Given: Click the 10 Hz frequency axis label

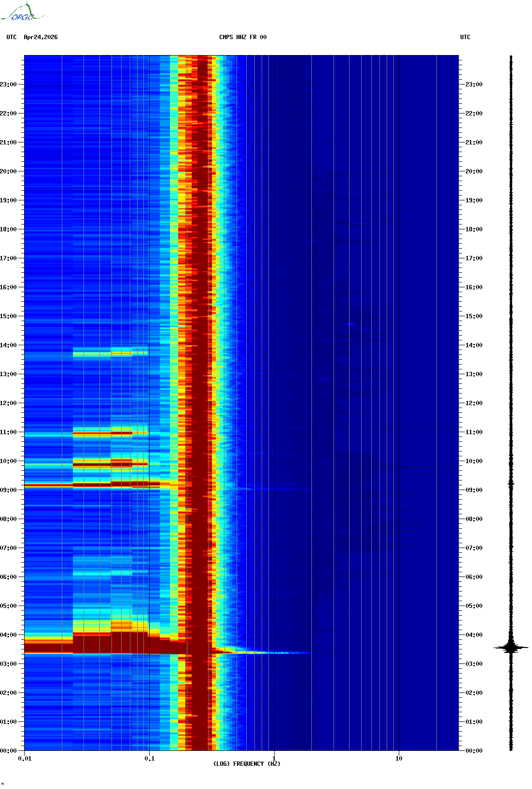Looking at the screenshot, I should [399, 759].
